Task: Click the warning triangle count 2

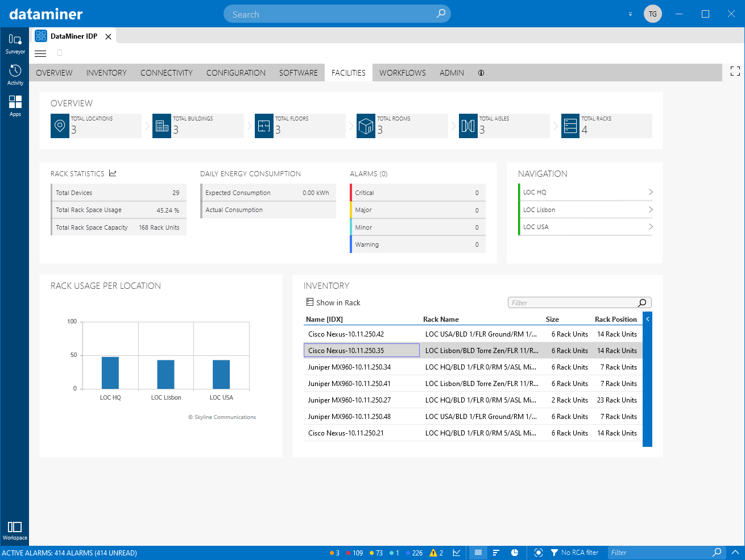Action: 436,553
